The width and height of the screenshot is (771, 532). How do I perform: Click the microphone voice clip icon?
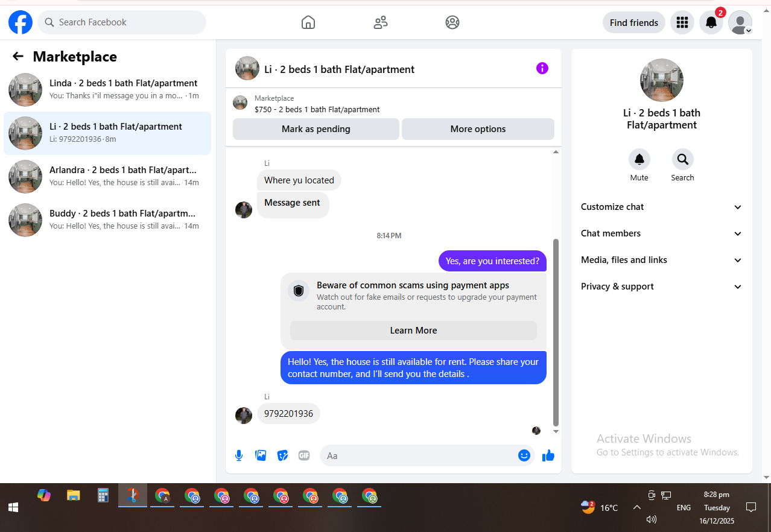(239, 455)
